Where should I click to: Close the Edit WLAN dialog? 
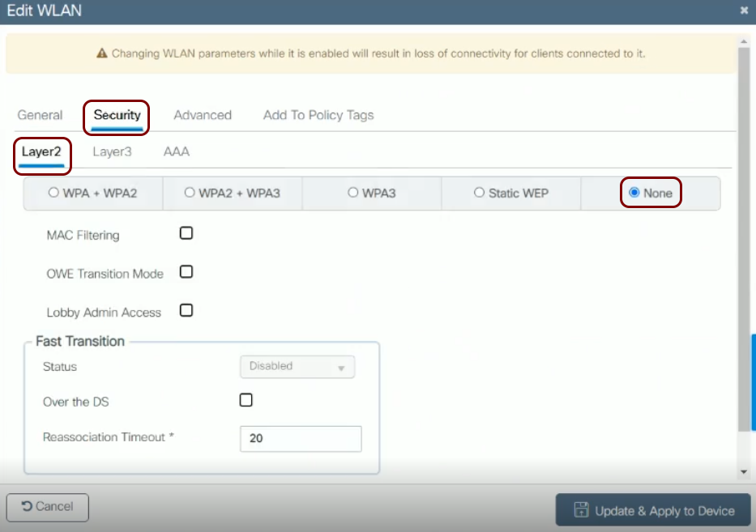(x=744, y=11)
